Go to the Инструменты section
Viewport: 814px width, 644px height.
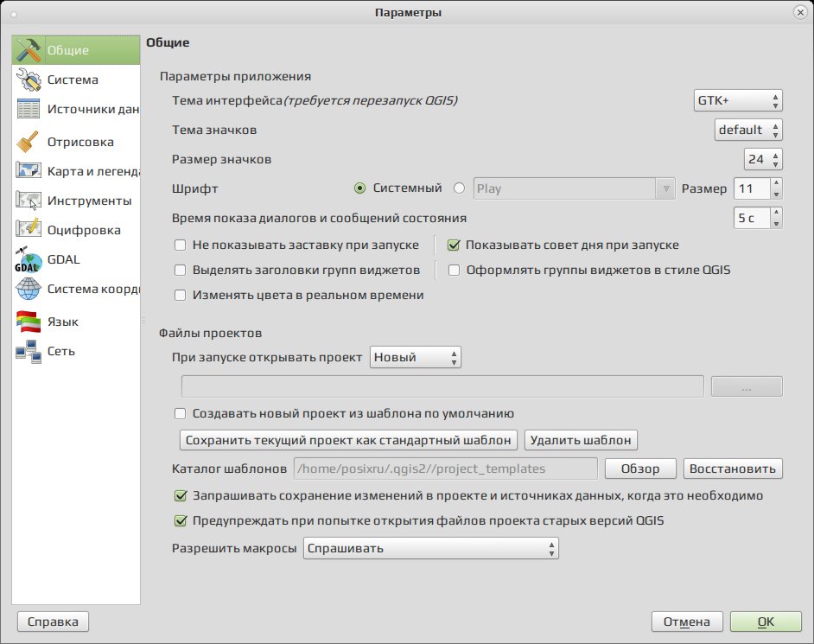[76, 201]
